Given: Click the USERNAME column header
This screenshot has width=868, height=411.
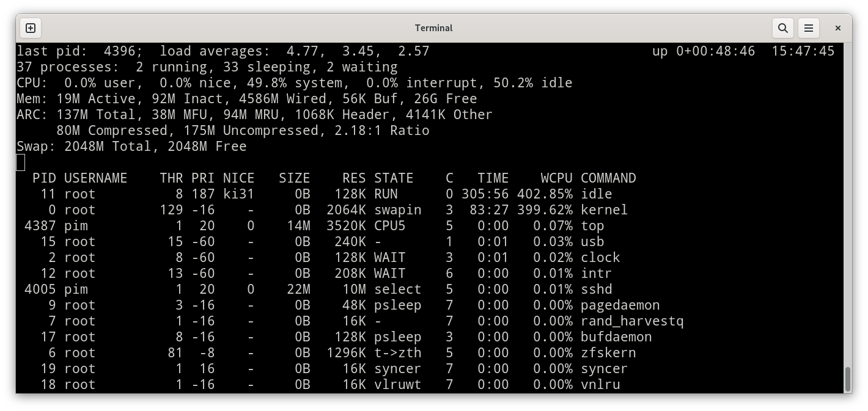Looking at the screenshot, I should (x=95, y=178).
